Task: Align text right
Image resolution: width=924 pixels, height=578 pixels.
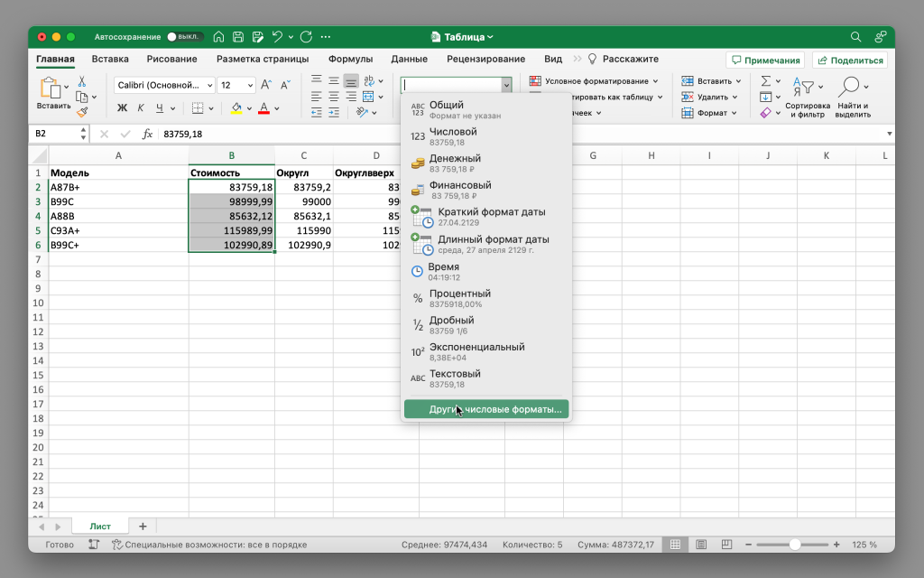Action: pyautogui.click(x=351, y=96)
